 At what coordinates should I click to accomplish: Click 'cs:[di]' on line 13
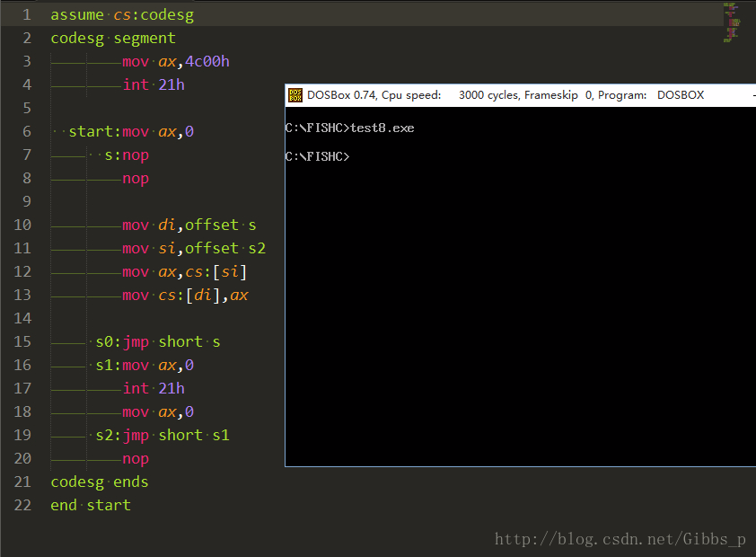click(189, 296)
